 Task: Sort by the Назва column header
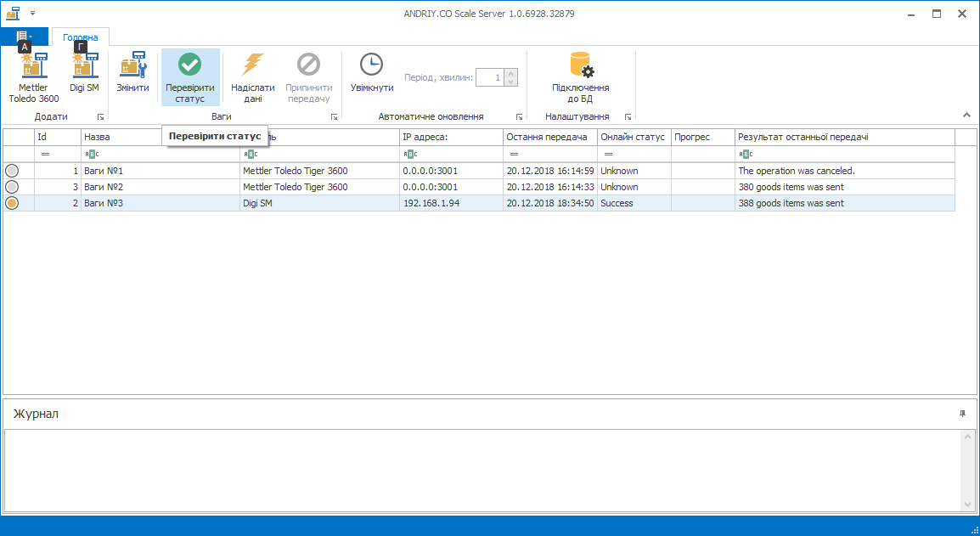click(161, 137)
